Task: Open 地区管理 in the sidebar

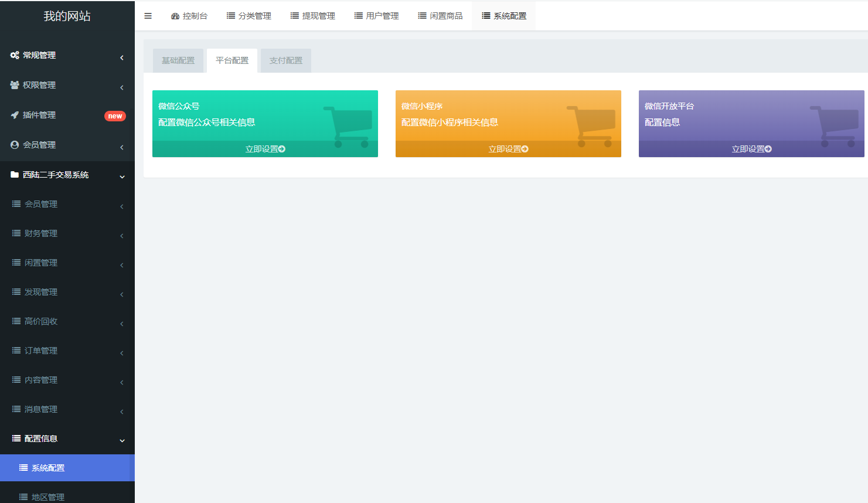Action: 67,497
